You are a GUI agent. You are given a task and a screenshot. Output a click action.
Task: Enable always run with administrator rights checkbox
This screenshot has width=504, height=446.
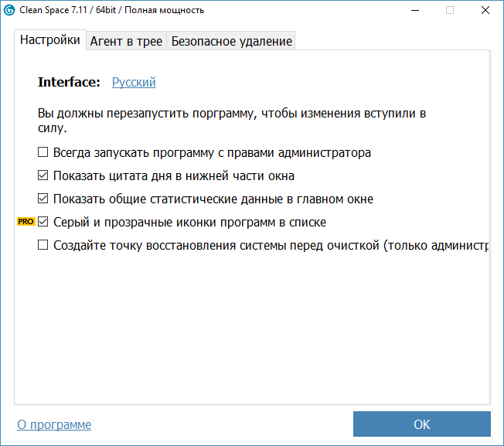[43, 152]
